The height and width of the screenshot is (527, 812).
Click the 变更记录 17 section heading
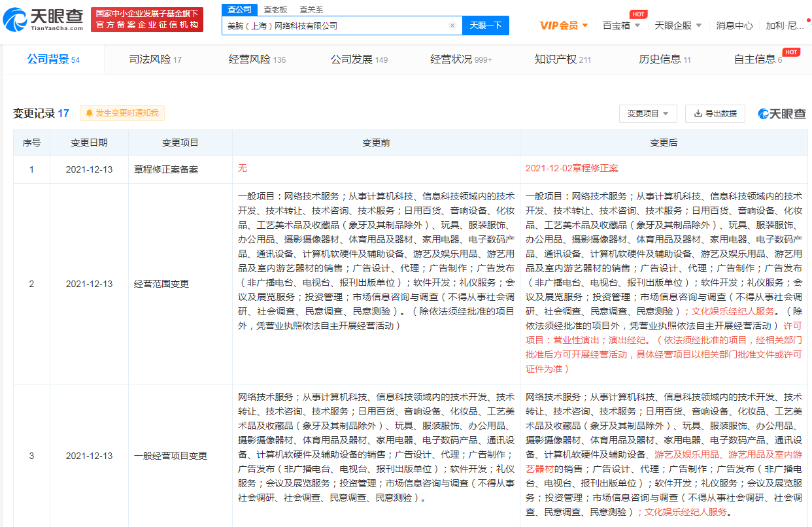[41, 113]
